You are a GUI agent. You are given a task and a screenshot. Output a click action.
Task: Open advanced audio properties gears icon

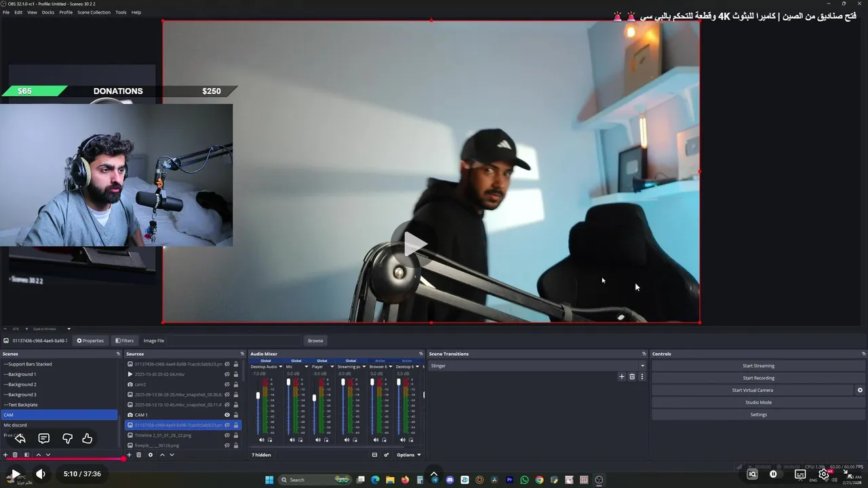click(x=387, y=455)
